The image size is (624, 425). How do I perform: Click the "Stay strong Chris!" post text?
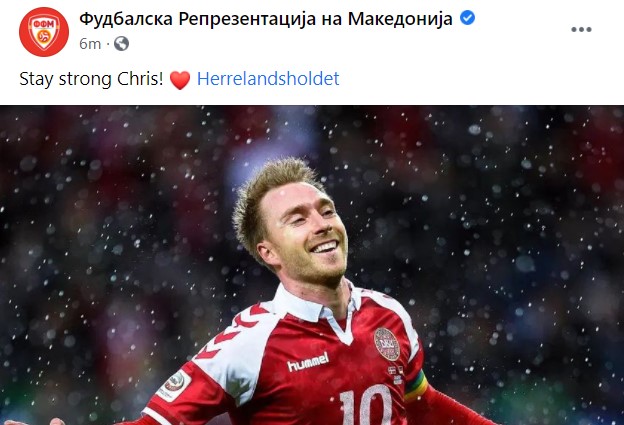point(91,79)
